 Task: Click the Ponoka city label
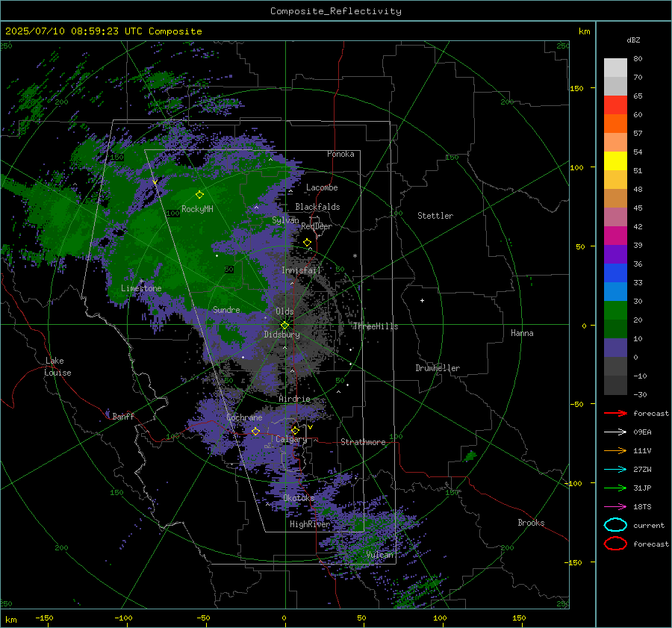click(x=340, y=154)
